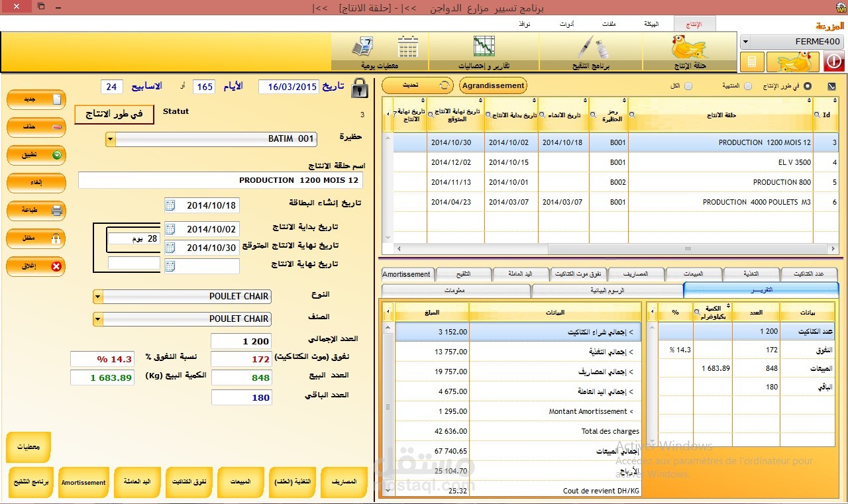Open the الصنف POULET CHAIR dropdown

pyautogui.click(x=98, y=319)
